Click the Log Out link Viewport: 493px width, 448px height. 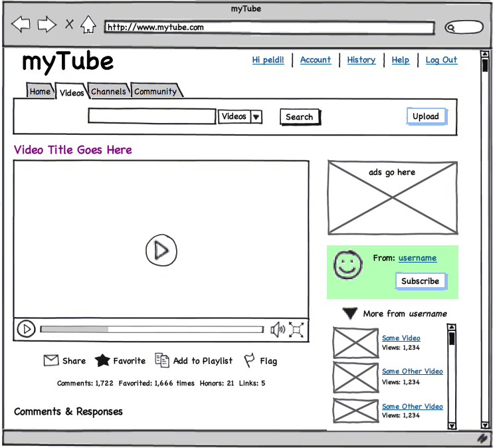point(441,60)
